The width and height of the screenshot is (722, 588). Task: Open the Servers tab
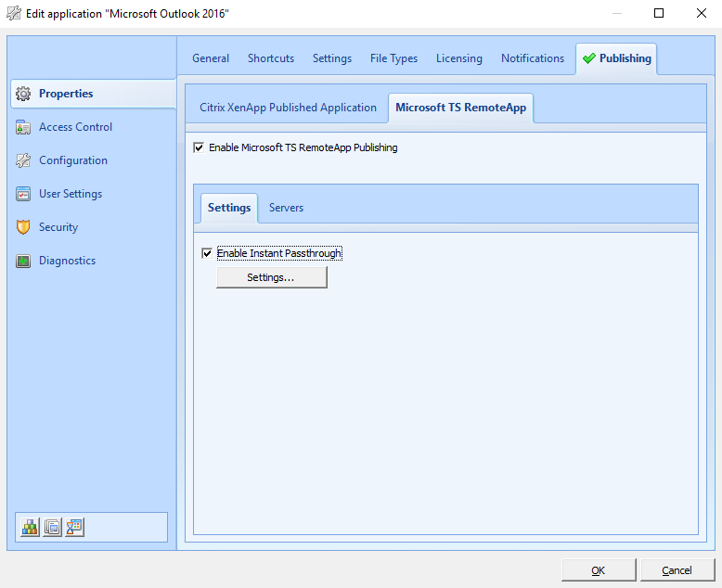pos(286,208)
